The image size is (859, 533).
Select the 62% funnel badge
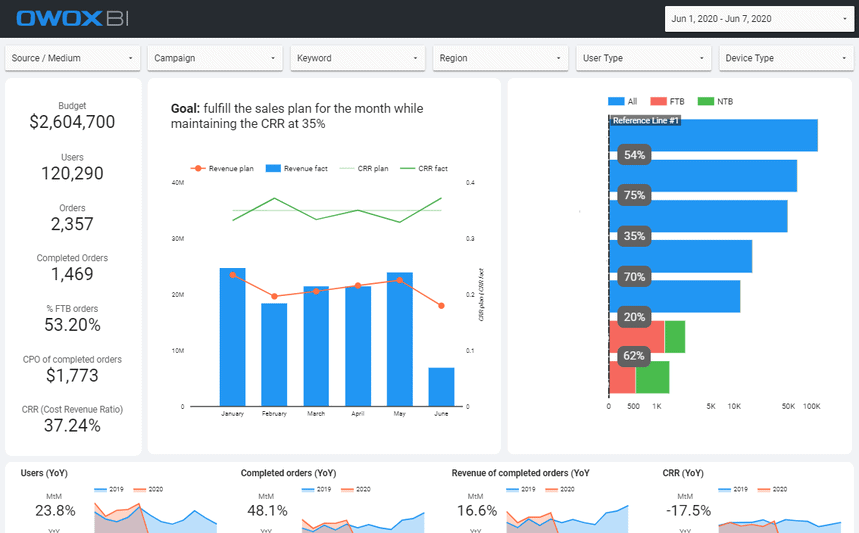[634, 356]
